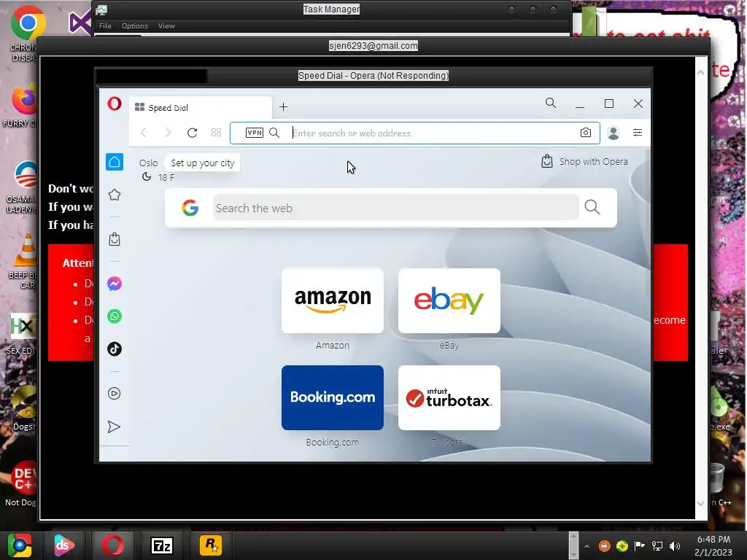Open Task Manager Options menu
This screenshot has height=560, width=747.
point(135,26)
